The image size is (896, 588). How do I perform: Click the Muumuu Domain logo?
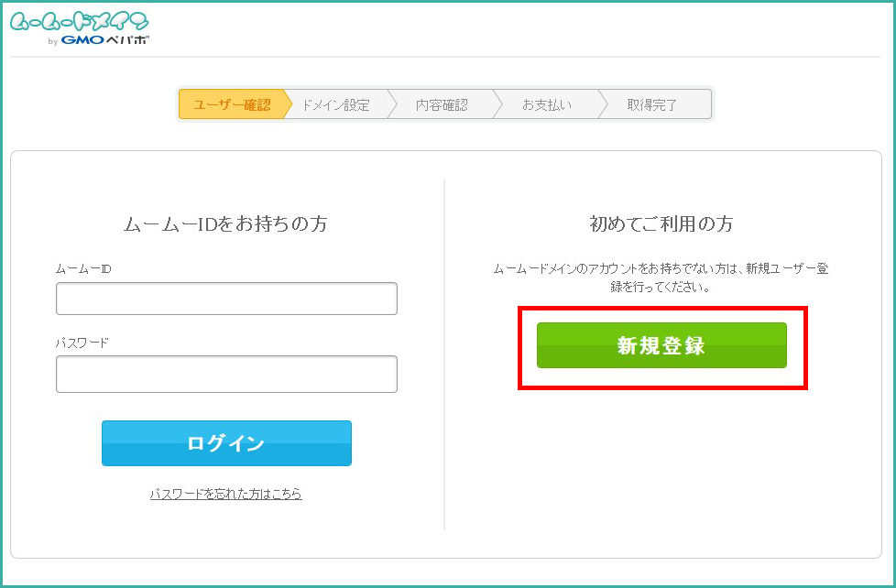[79, 22]
